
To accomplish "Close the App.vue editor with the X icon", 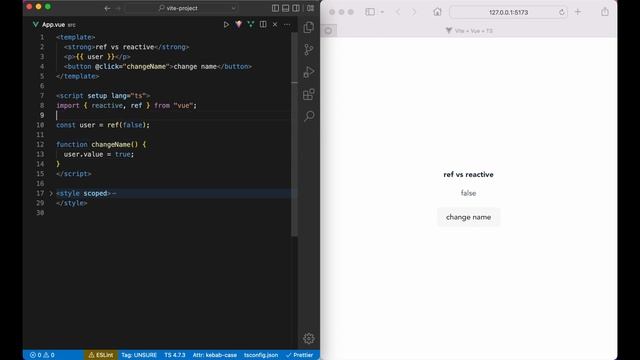I will 275,24.
